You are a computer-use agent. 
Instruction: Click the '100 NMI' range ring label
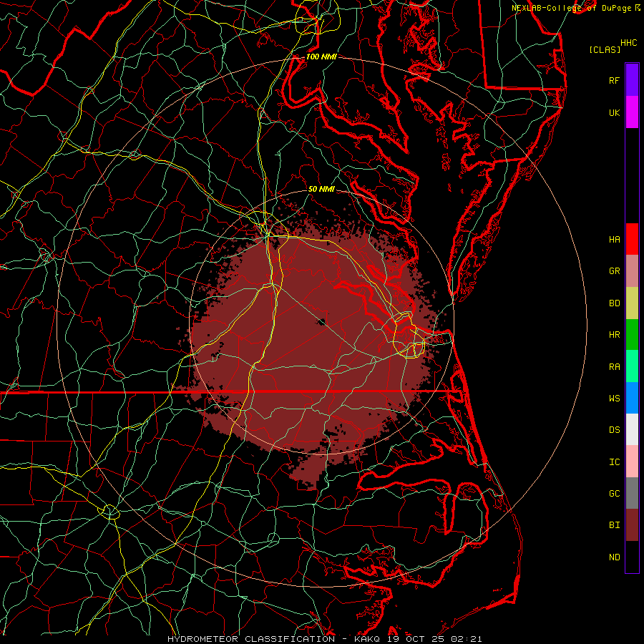(x=321, y=57)
